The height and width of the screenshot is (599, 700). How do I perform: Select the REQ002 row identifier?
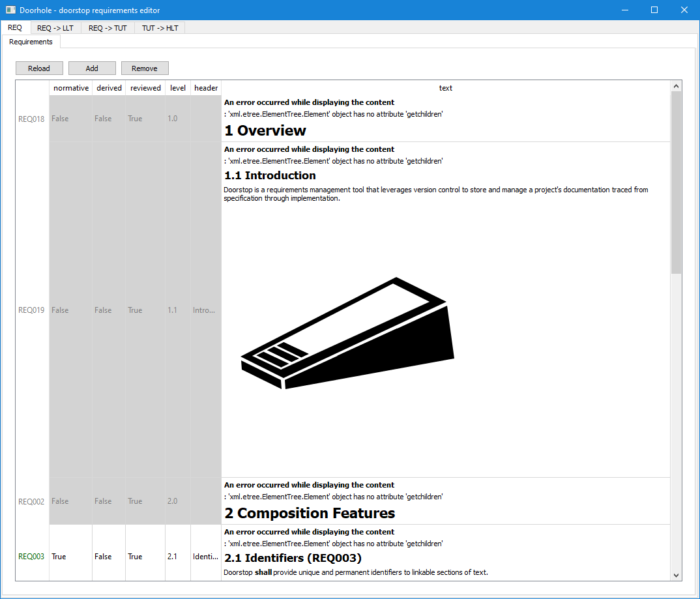point(31,501)
